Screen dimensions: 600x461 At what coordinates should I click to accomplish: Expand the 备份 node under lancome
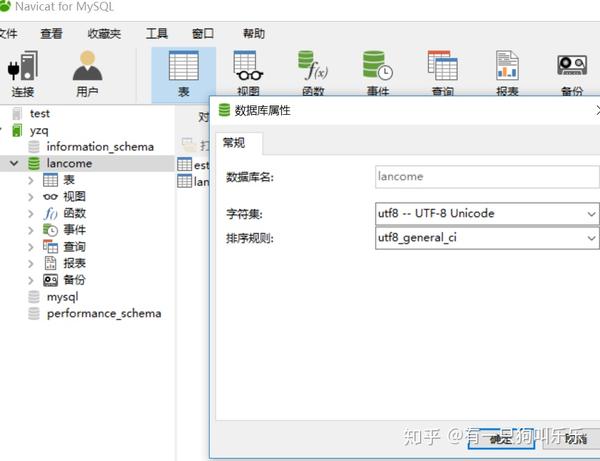pyautogui.click(x=31, y=280)
